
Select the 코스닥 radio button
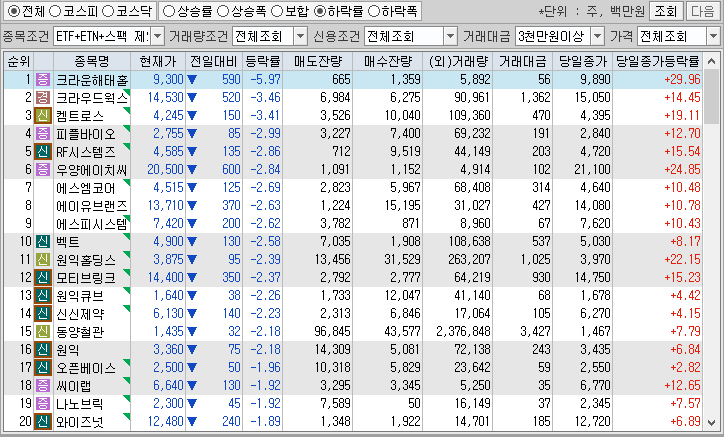click(108, 11)
